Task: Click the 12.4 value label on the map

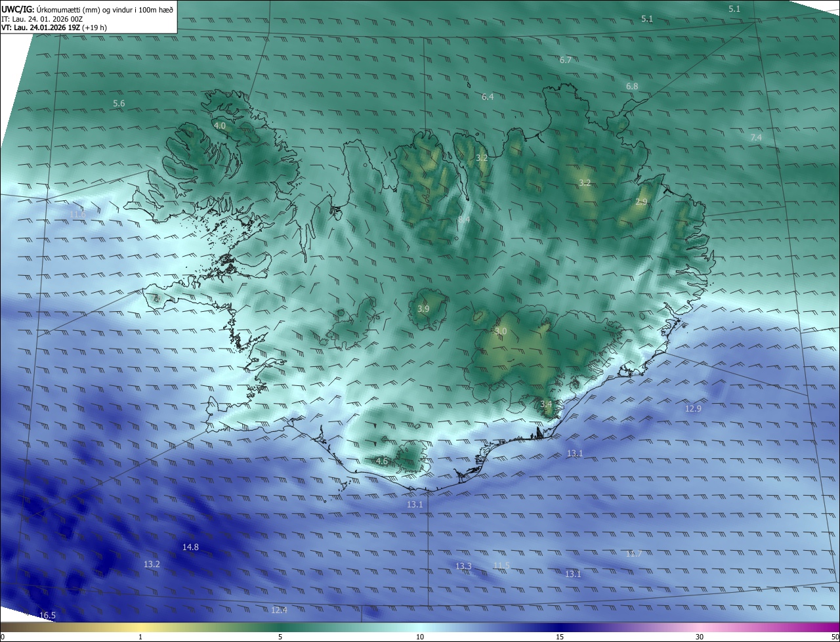Action: [279, 610]
